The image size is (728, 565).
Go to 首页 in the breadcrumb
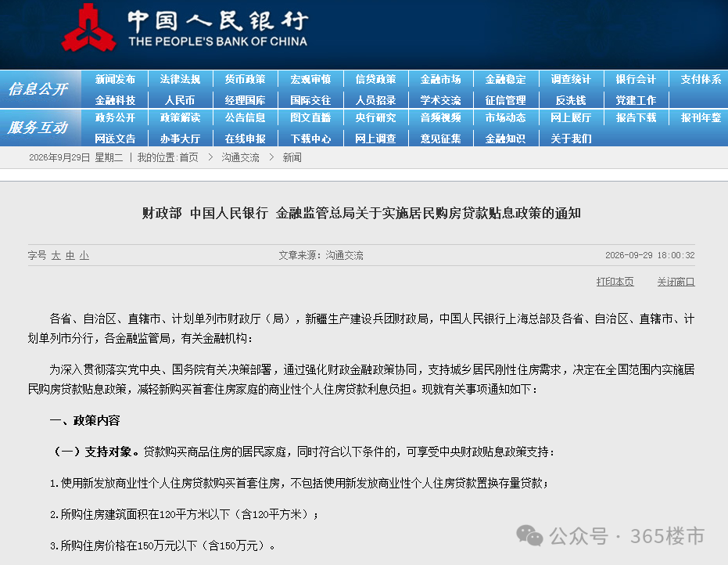[x=189, y=157]
